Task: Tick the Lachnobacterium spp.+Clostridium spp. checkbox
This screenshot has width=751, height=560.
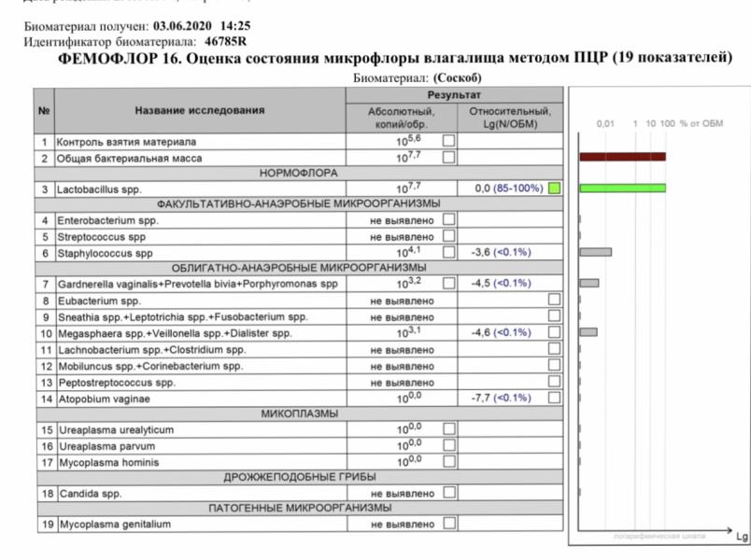Action: coord(554,348)
